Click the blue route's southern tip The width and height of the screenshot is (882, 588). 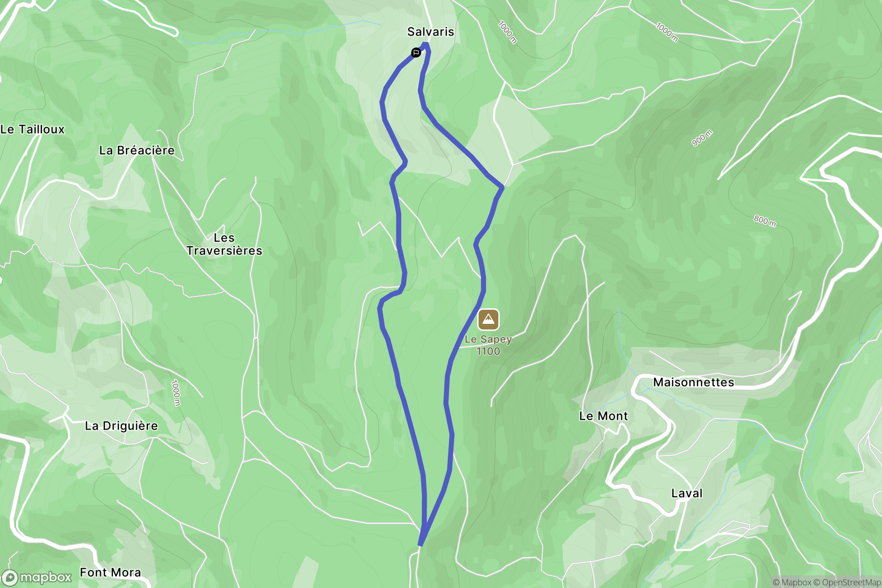[420, 545]
